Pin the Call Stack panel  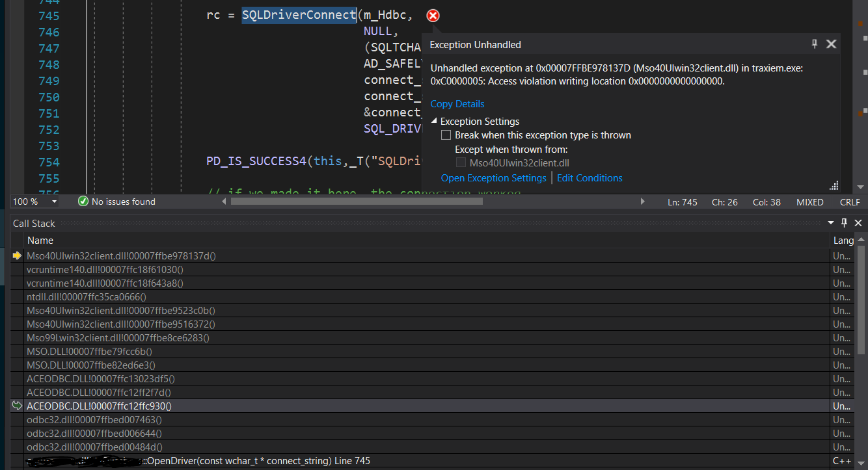[x=844, y=223]
